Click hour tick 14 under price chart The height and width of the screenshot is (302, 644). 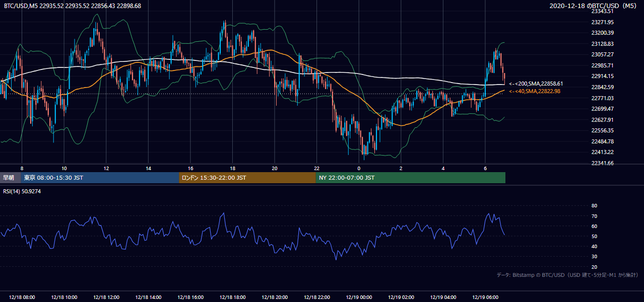(148, 168)
